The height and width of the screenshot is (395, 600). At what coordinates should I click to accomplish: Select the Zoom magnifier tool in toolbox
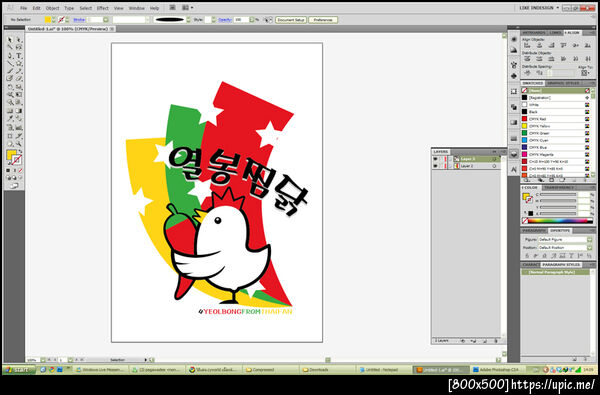click(19, 144)
